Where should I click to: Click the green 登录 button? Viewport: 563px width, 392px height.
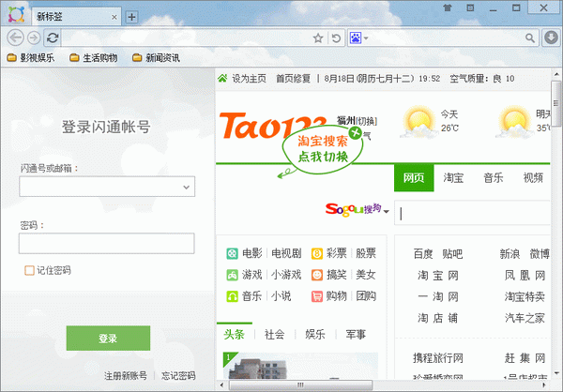coord(108,339)
